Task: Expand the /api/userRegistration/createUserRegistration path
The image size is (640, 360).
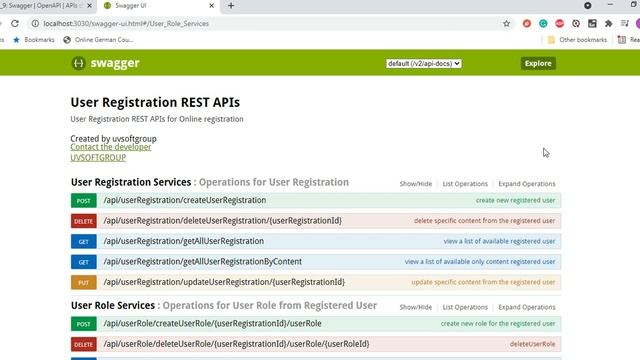Action: click(184, 200)
